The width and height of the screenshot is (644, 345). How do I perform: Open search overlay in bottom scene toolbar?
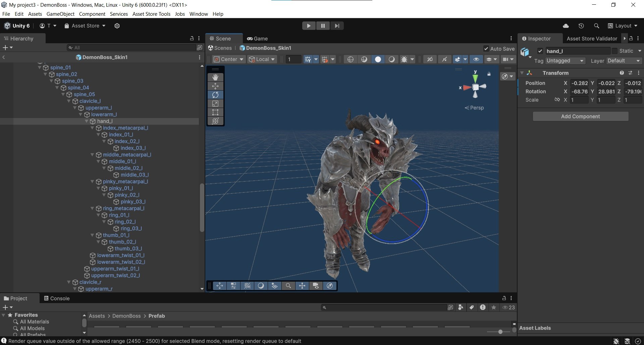pyautogui.click(x=288, y=286)
